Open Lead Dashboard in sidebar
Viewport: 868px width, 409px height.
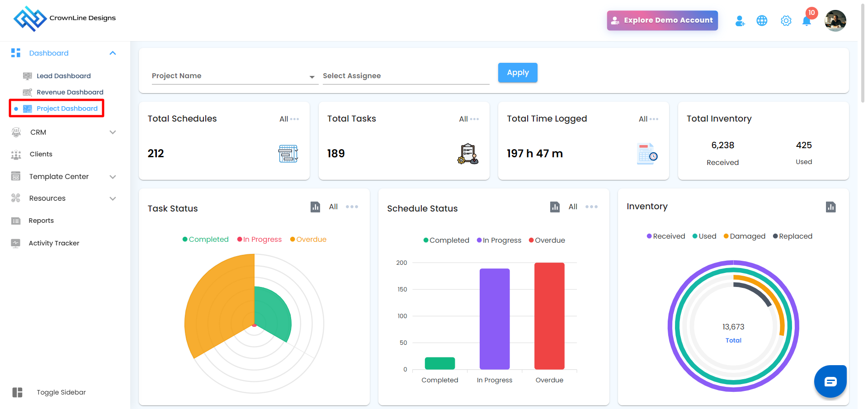[x=63, y=76]
